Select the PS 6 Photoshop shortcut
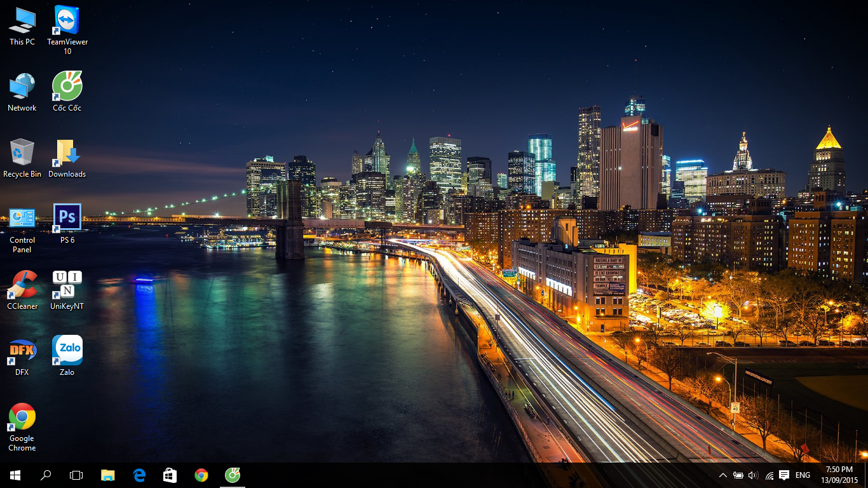 (67, 225)
